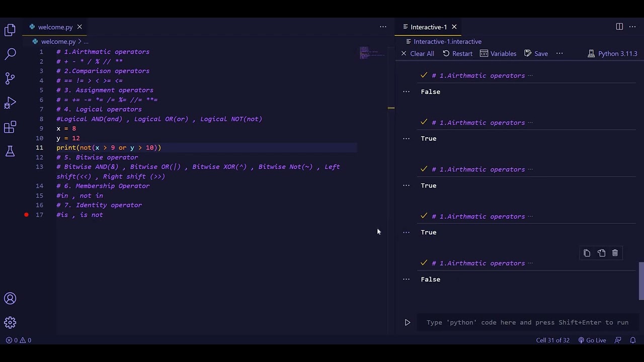Close the Interactive-1 tab
This screenshot has width=644, height=362.
pos(454,27)
